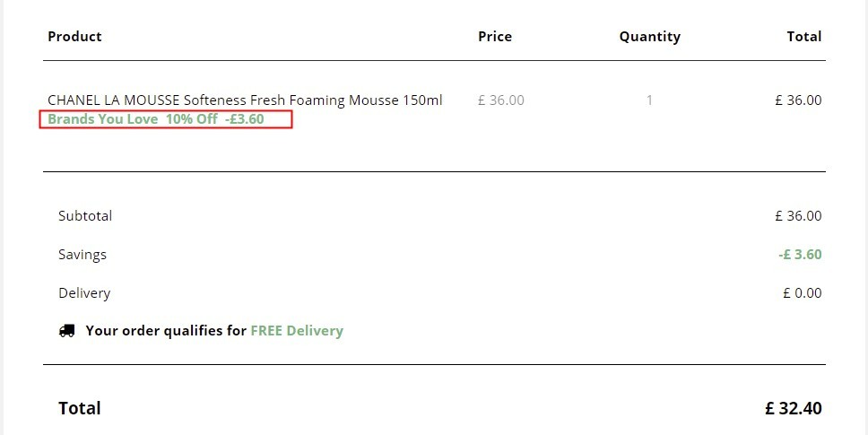Click the final total £ 32.40
The height and width of the screenshot is (435, 868).
tap(794, 408)
